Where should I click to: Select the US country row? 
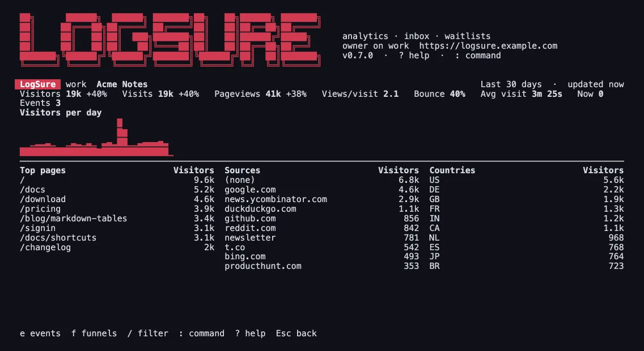[527, 180]
